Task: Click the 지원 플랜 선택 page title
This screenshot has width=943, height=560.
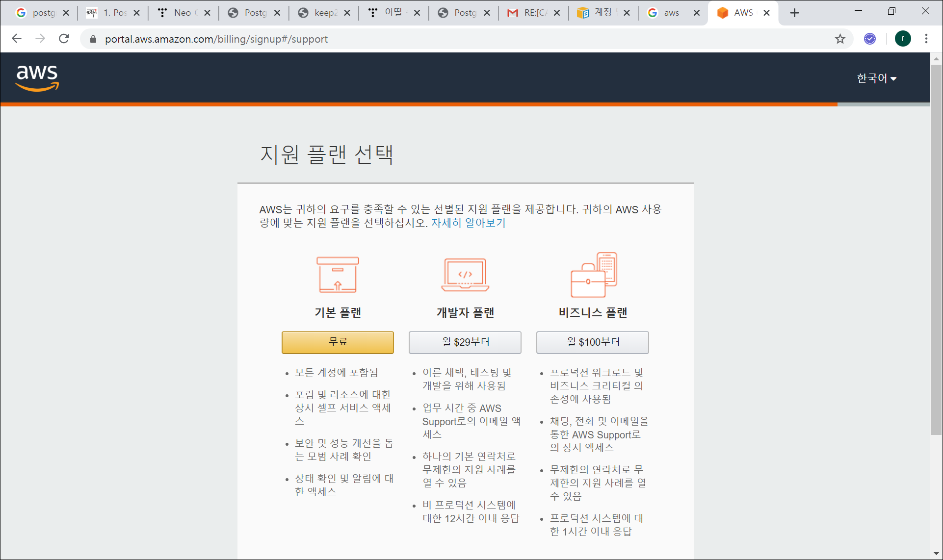Action: coord(326,154)
